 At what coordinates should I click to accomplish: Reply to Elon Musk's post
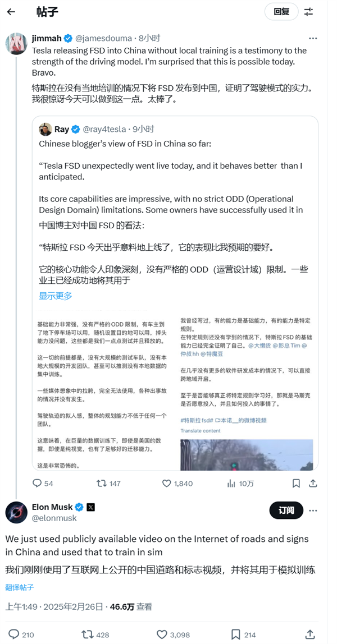(x=12, y=634)
